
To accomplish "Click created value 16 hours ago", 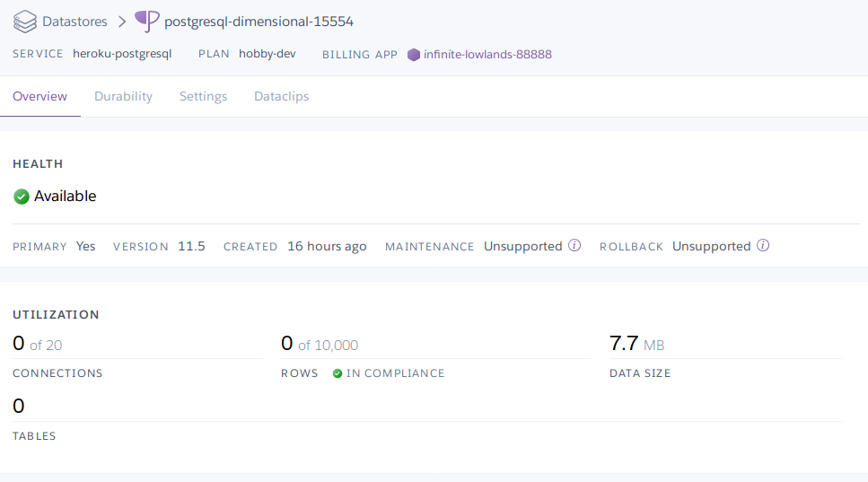I will pyautogui.click(x=327, y=246).
